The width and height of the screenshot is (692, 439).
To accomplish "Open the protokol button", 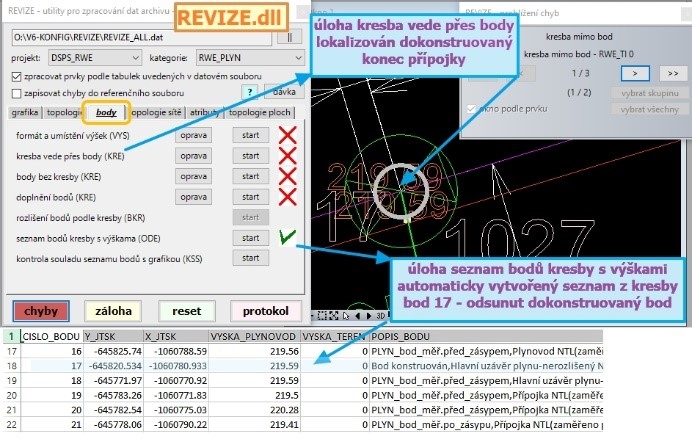I will click(x=266, y=311).
